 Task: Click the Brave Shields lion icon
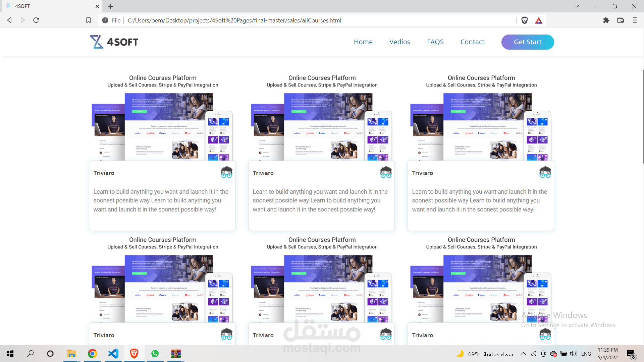[x=525, y=20]
